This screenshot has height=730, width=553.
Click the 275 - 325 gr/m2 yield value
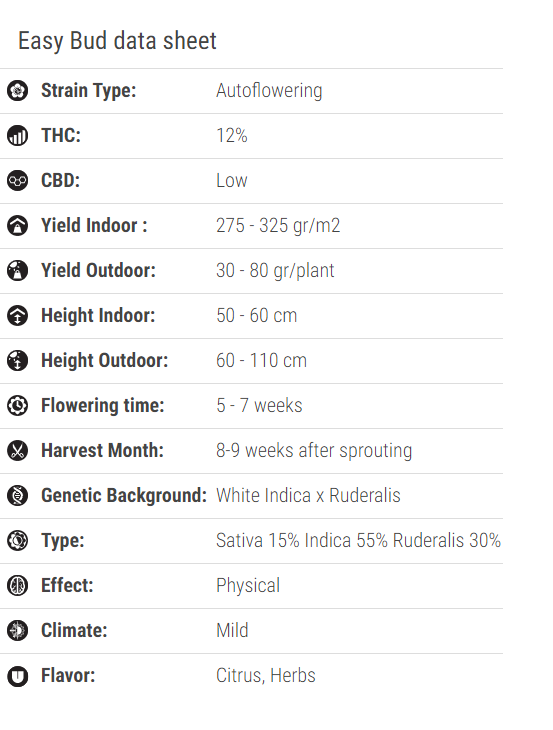278,226
